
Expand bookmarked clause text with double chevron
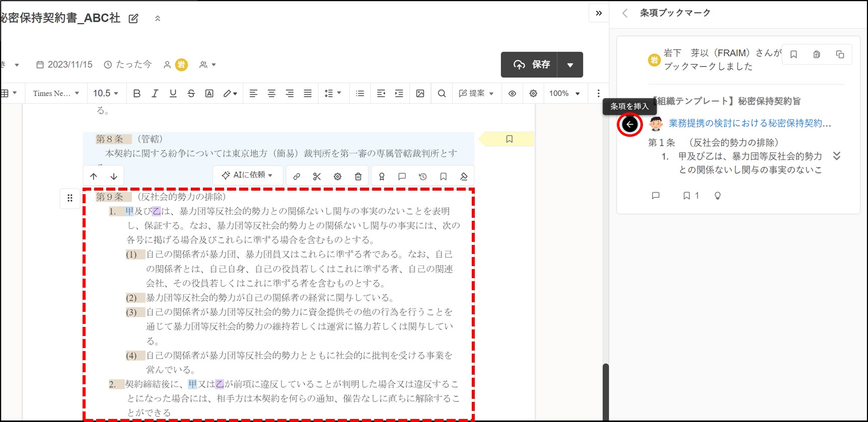pyautogui.click(x=836, y=156)
